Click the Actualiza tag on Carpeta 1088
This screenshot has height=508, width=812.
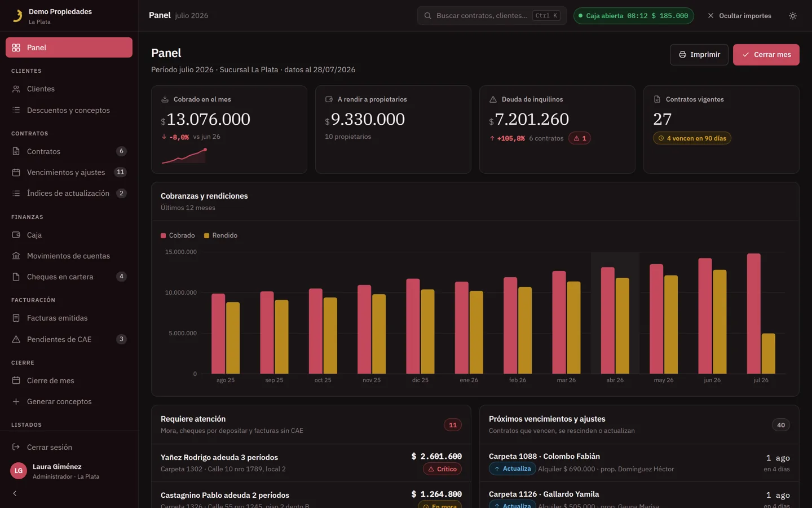pyautogui.click(x=513, y=469)
